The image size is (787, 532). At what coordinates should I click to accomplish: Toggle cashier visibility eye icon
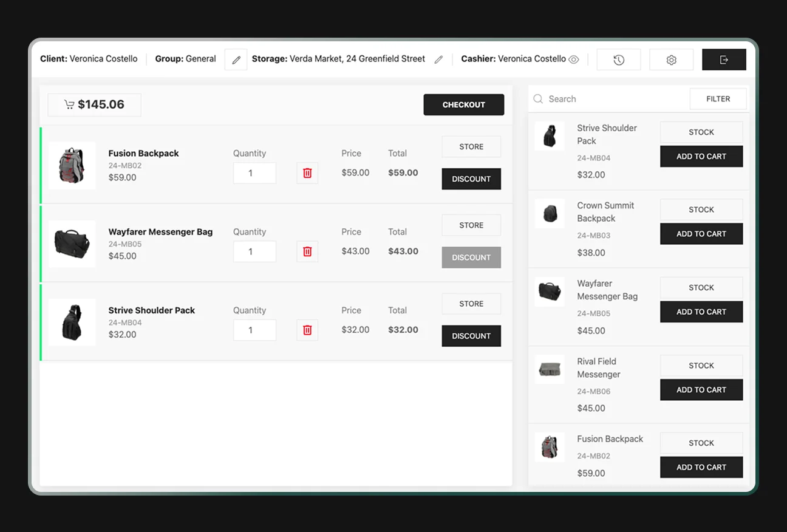[x=574, y=60]
